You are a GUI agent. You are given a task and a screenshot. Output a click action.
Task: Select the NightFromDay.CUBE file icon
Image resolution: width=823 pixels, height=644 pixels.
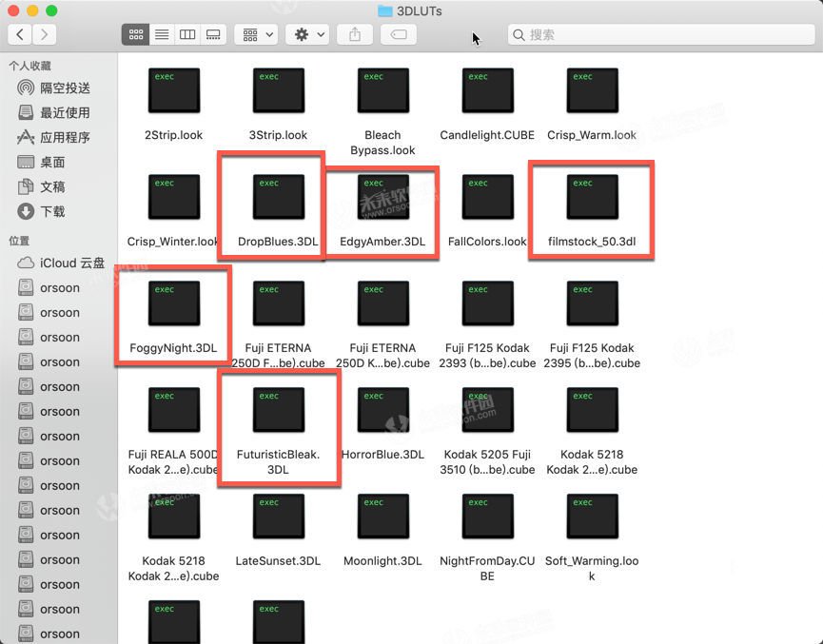pyautogui.click(x=487, y=517)
